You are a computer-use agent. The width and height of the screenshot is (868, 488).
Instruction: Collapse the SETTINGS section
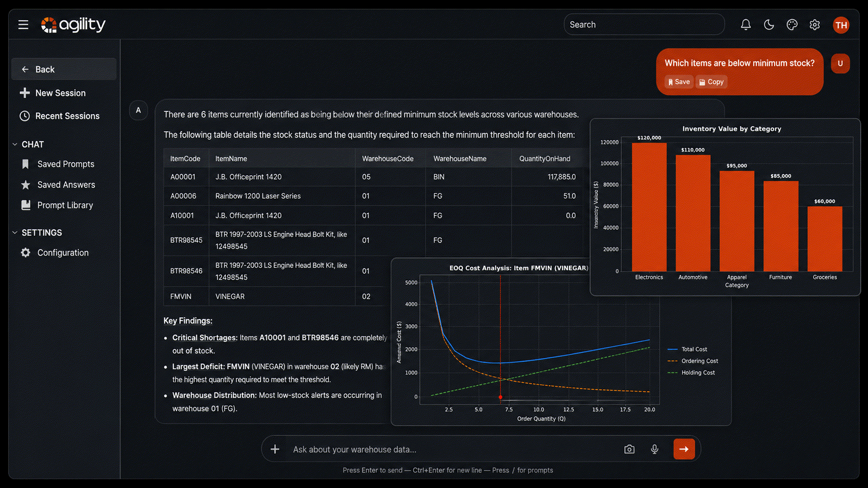(x=37, y=232)
